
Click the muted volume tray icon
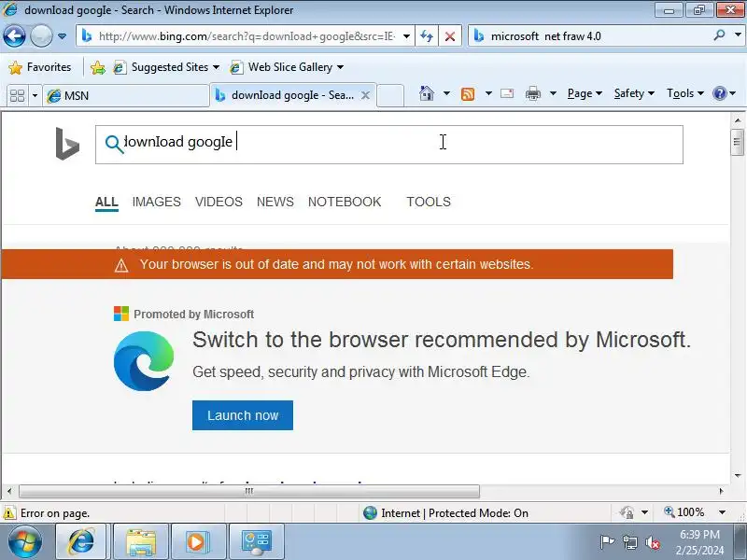click(x=652, y=542)
